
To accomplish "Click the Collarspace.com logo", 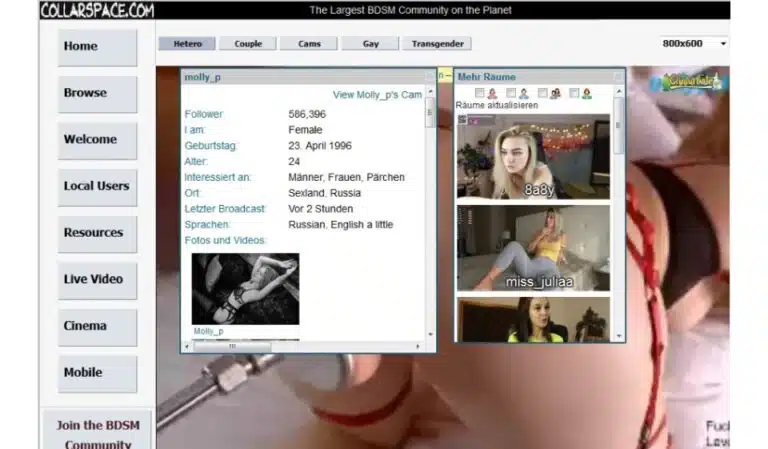I will [97, 10].
